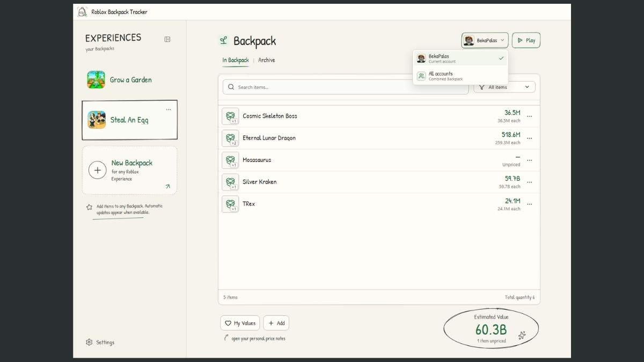The height and width of the screenshot is (362, 644).
Task: Open more options for TRex row
Action: pyautogui.click(x=530, y=204)
